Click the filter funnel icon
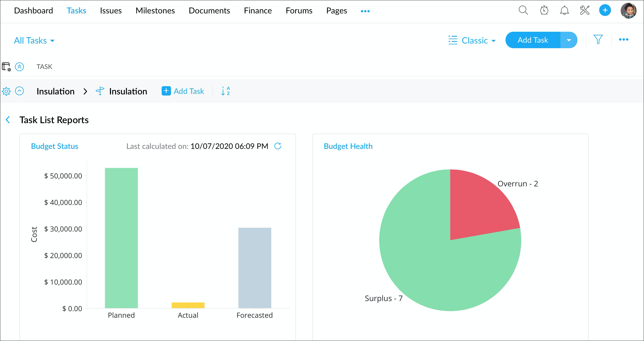Image resolution: width=644 pixels, height=341 pixels. pyautogui.click(x=598, y=40)
